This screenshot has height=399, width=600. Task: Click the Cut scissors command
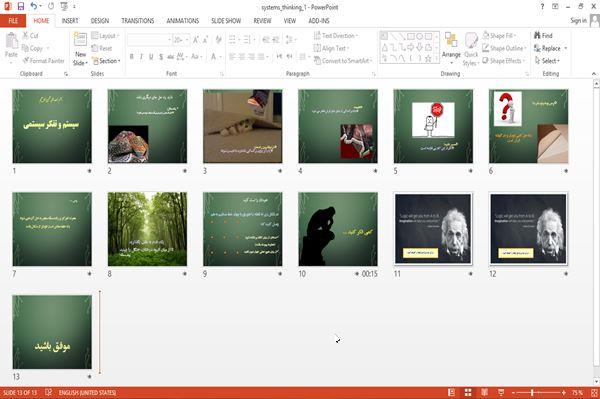coord(31,36)
